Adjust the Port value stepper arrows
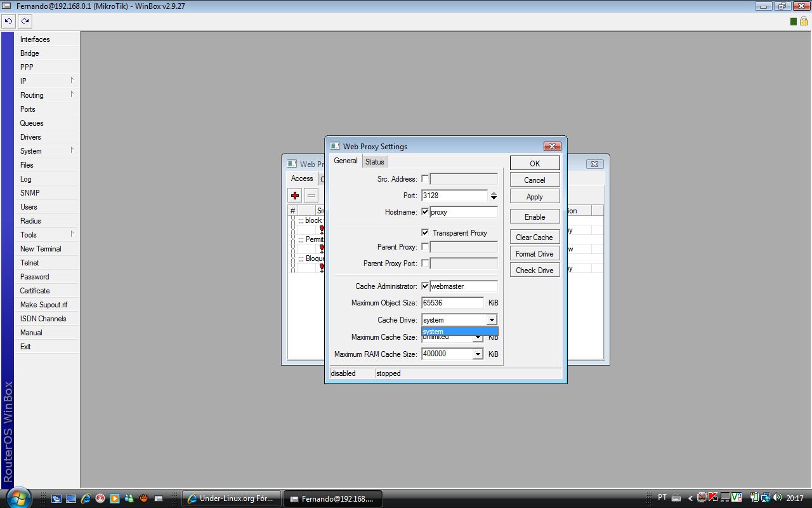Screen dimensions: 812x508 pyautogui.click(x=494, y=196)
